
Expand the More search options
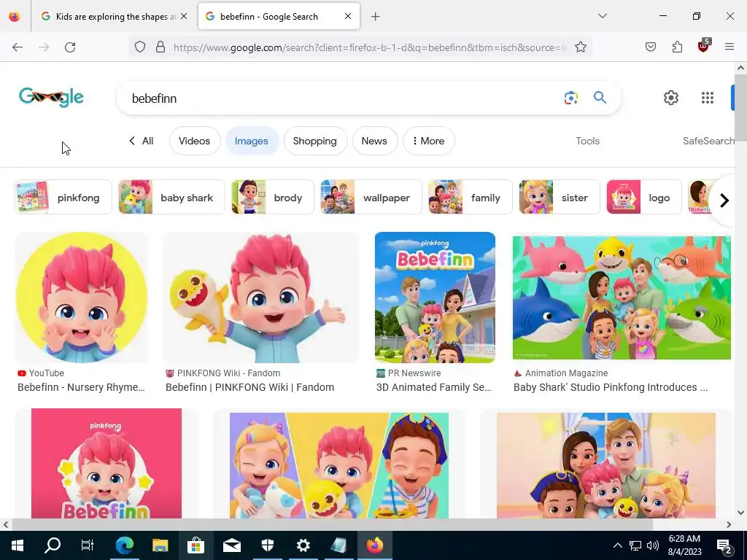tap(428, 141)
